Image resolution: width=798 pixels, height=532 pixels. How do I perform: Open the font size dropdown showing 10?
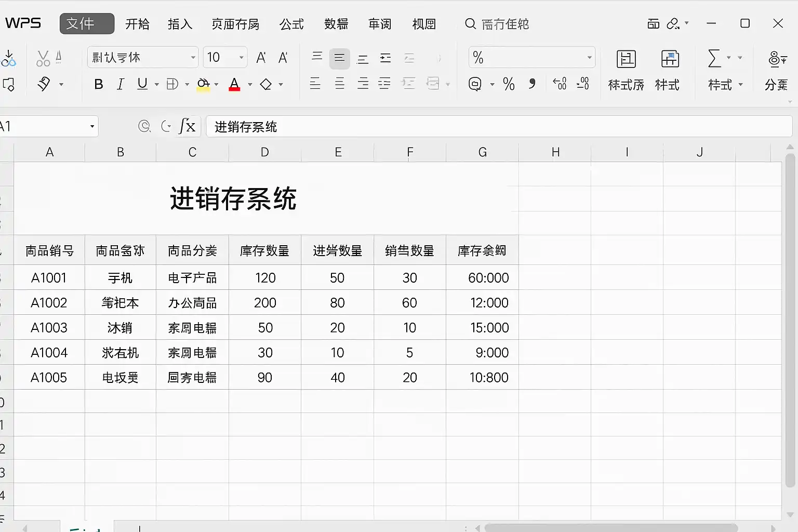click(242, 58)
